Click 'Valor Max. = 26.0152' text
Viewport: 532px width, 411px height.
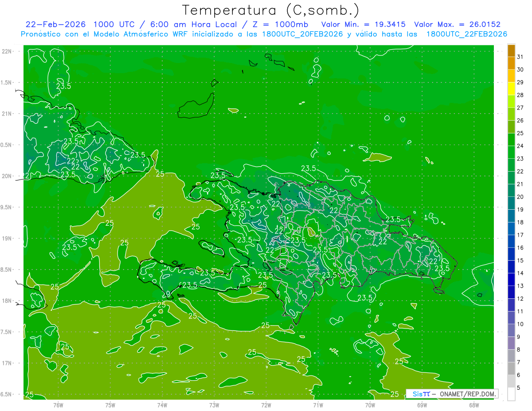457,24
